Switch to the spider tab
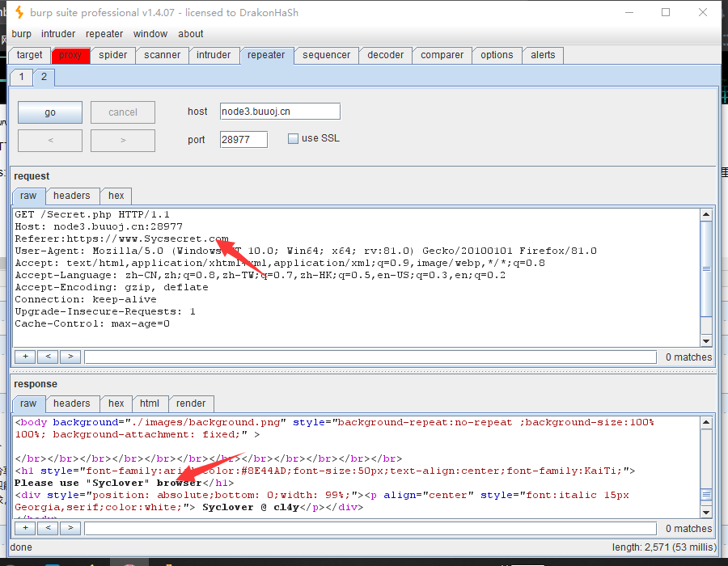 pos(112,55)
